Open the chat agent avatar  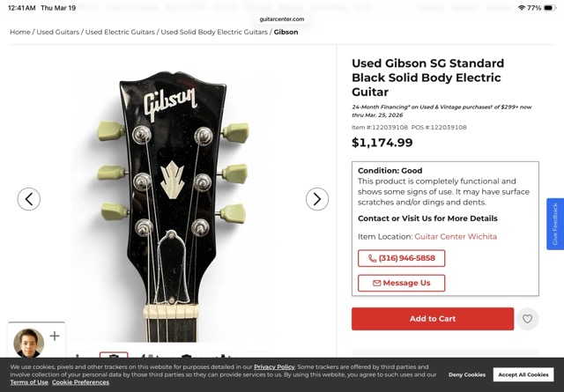[x=26, y=342]
